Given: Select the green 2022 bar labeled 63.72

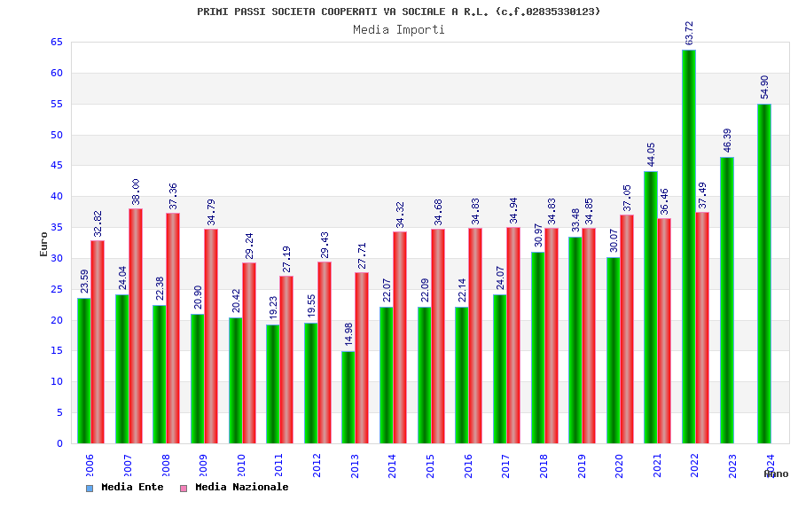Looking at the screenshot, I should pyautogui.click(x=689, y=246).
